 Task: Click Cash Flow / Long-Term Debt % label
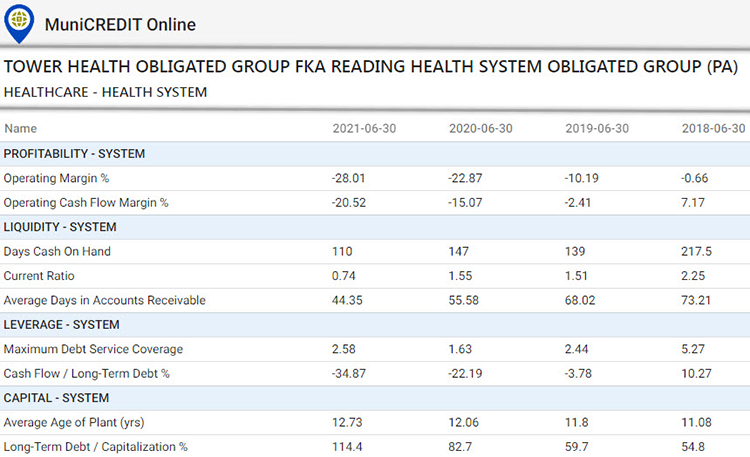pyautogui.click(x=87, y=373)
